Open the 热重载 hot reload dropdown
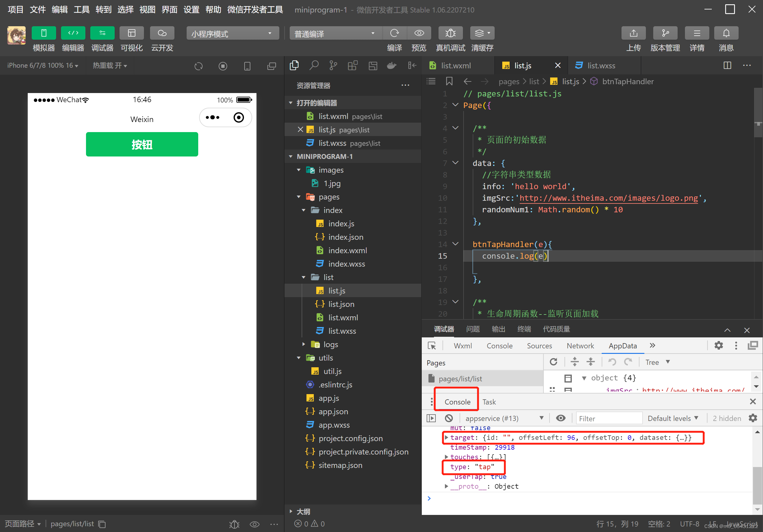Viewport: 763px width, 532px height. click(x=110, y=66)
